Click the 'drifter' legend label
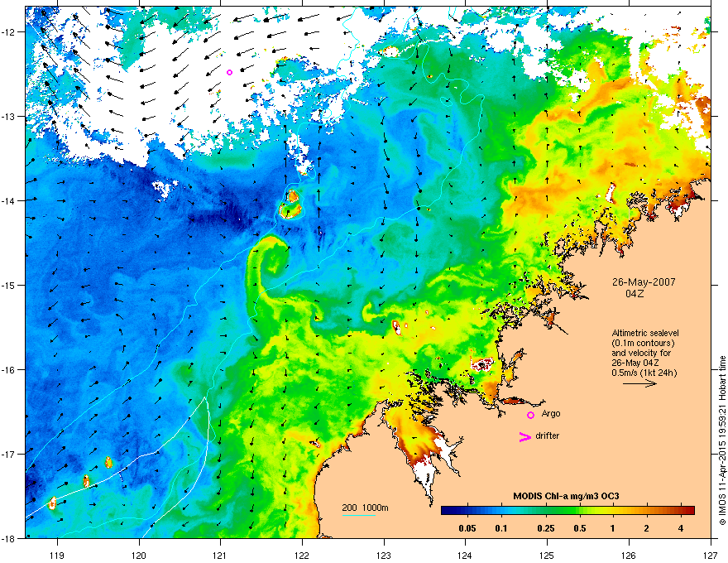 [548, 435]
